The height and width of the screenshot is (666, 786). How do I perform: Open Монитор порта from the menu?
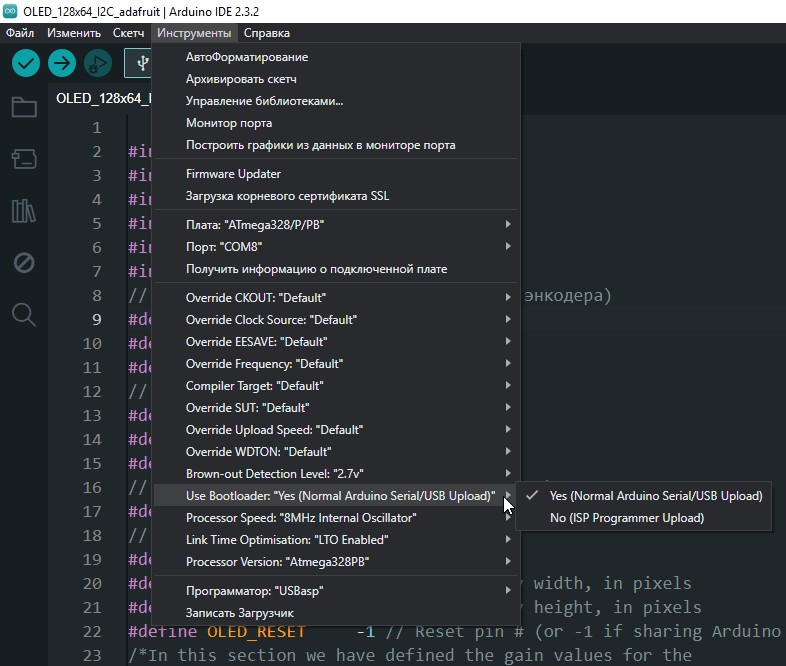229,123
